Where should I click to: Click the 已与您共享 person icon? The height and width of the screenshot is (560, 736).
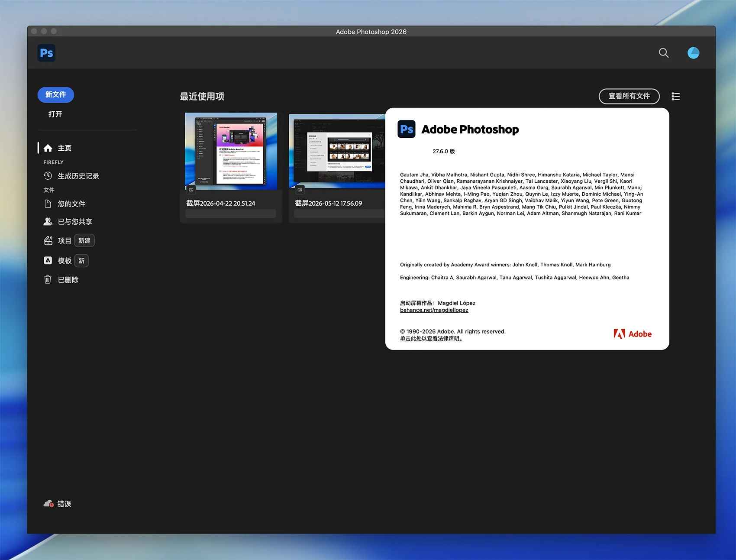point(48,221)
